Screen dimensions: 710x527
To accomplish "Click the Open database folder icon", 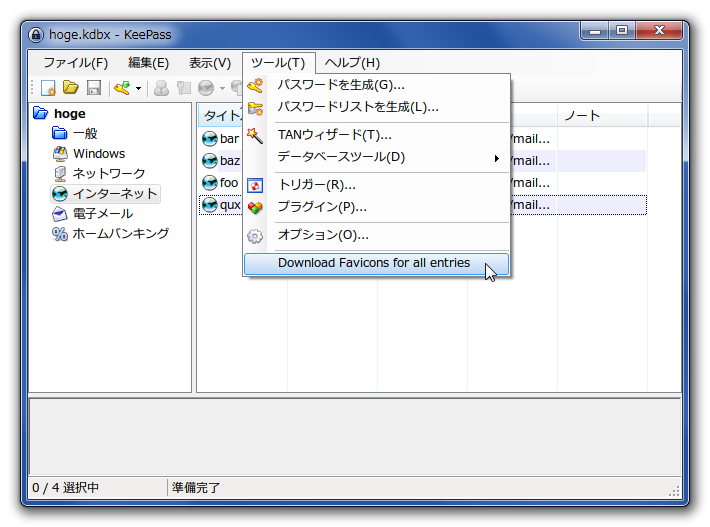I will 71,87.
